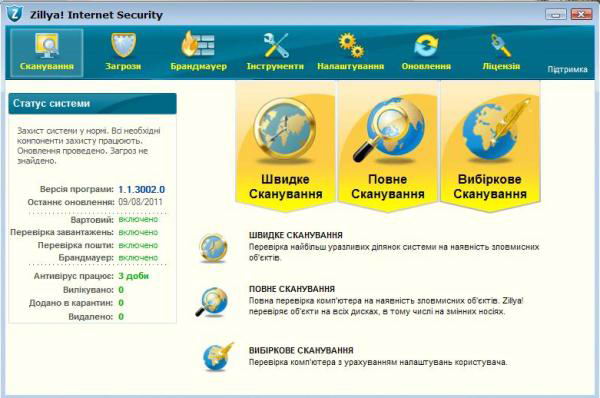The image size is (600, 398).
Task: Click quick scan description text
Action: [394, 252]
